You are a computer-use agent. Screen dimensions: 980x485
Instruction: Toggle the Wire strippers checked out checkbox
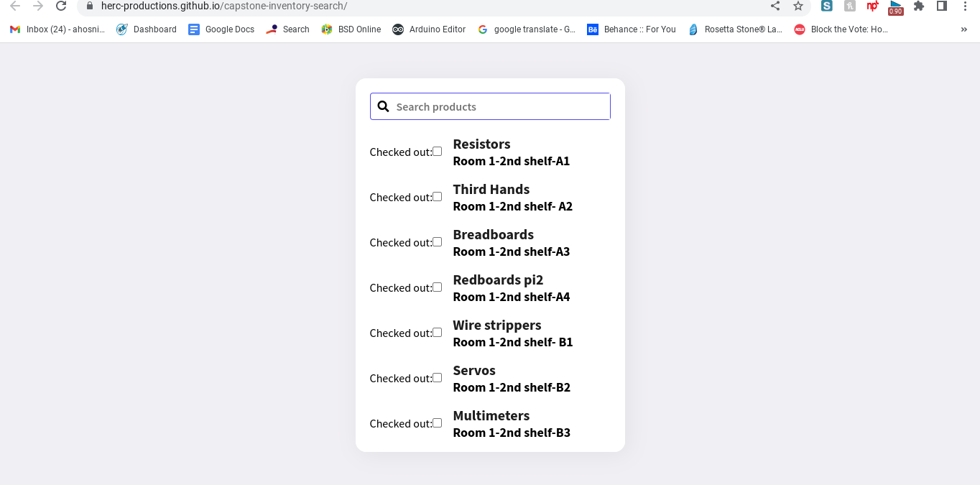pos(437,333)
